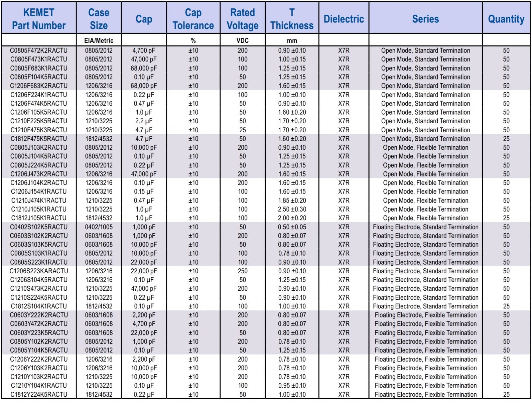The width and height of the screenshot is (532, 401).
Task: Click part number C1812Y224K5RACTU in last row
Action: coord(39,394)
